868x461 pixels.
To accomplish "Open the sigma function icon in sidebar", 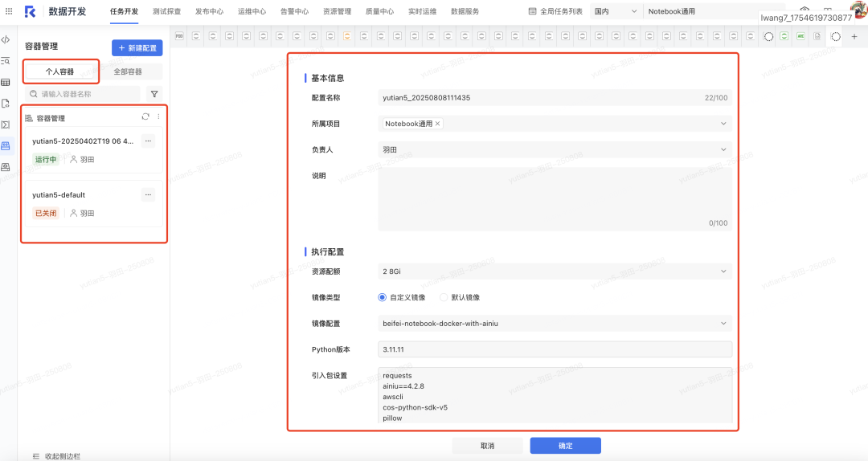I will (6, 125).
